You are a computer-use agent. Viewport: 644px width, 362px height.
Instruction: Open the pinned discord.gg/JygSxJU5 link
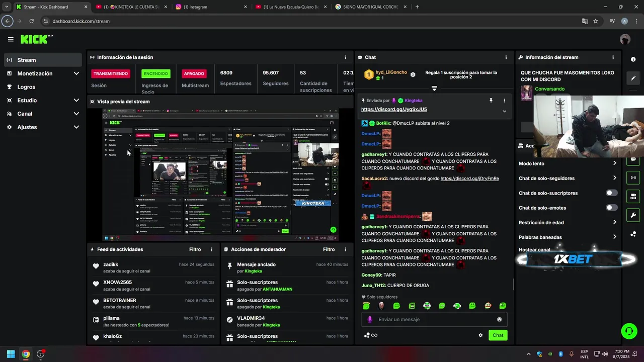(x=394, y=109)
